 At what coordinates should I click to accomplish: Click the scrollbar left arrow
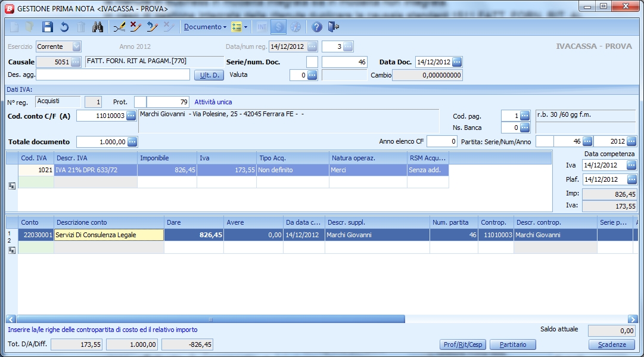click(11, 319)
